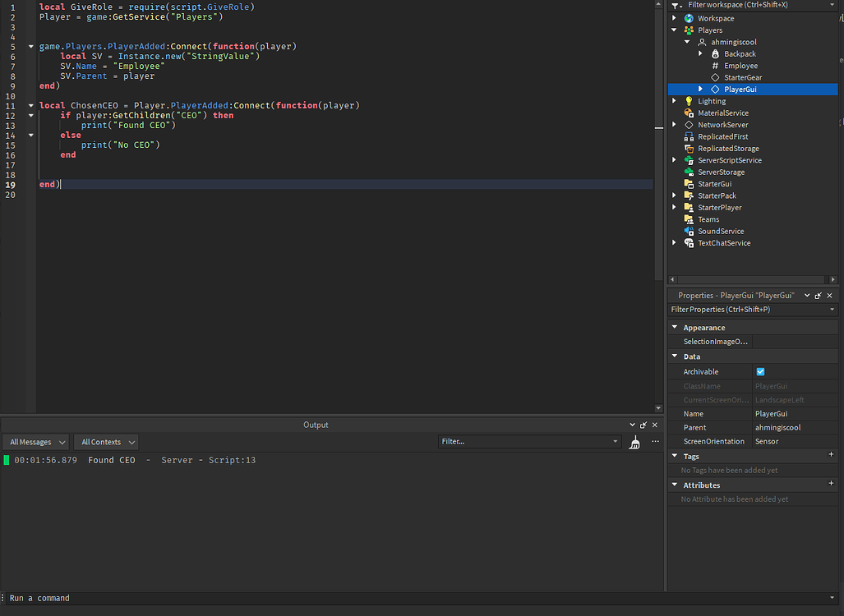This screenshot has height=616, width=844.
Task: Click the SoundService speaker icon
Action: 689,232
